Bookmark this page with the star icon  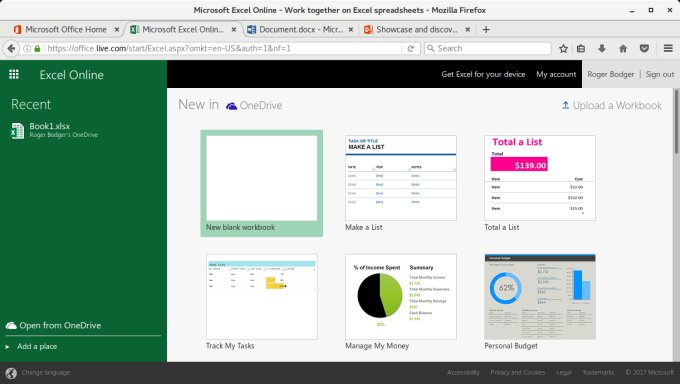pos(563,48)
